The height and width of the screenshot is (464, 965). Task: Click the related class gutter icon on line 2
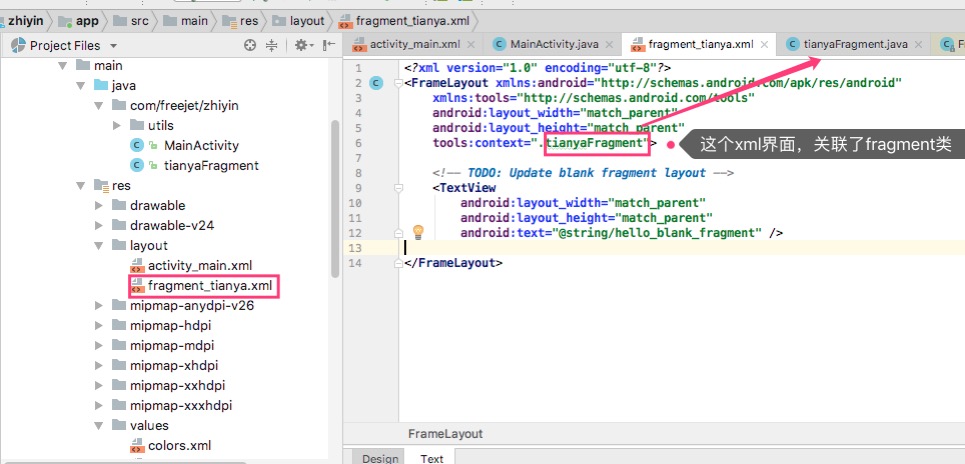coord(376,83)
